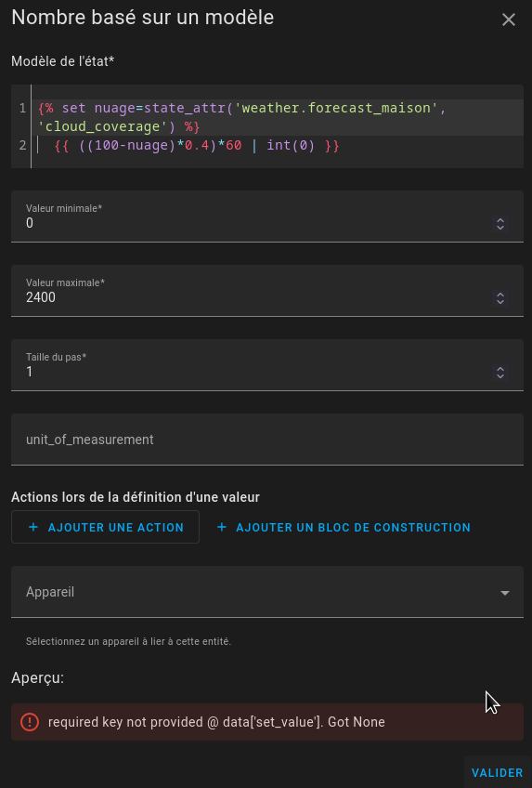Click the Appareil selection field
The height and width of the screenshot is (788, 532).
coord(267,592)
